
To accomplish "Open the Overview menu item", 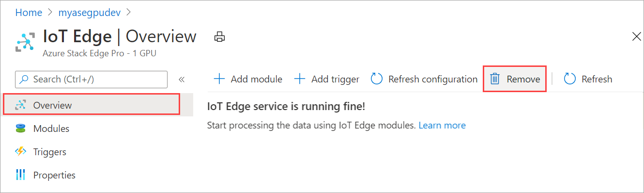I will pos(91,105).
